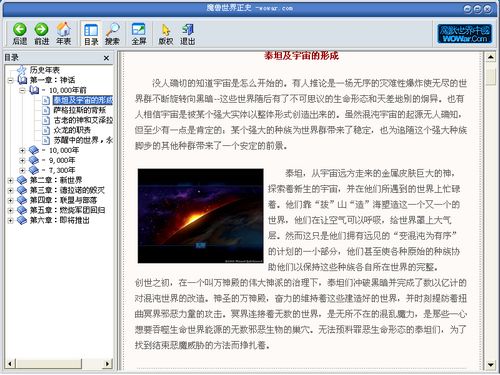Click the book icon of 第五章：燃烧军团回归

click(22, 210)
